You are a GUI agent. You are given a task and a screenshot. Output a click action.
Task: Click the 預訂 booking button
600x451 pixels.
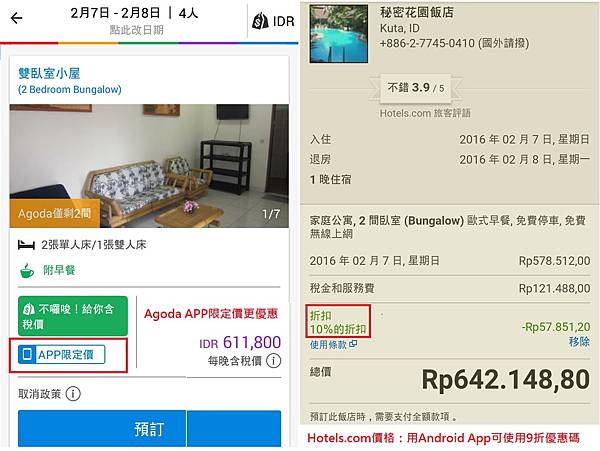click(149, 428)
